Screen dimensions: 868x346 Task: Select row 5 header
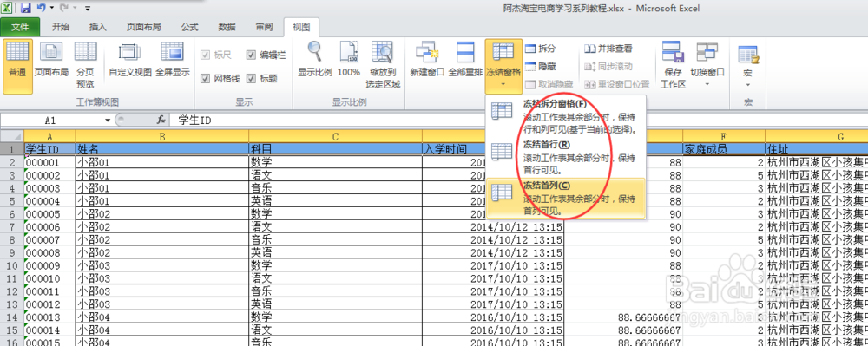click(x=11, y=200)
